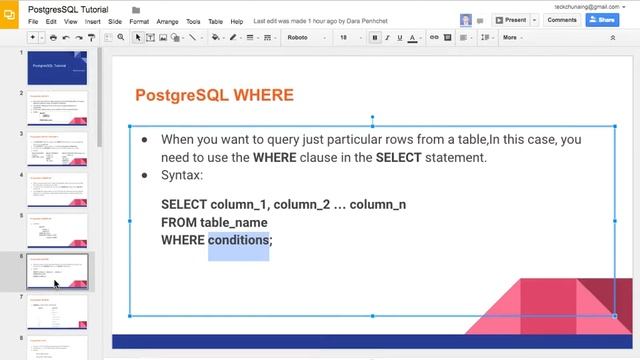Screen dimensions: 640x360
Task: Select slide 4 thumbnail
Action: 57,190
